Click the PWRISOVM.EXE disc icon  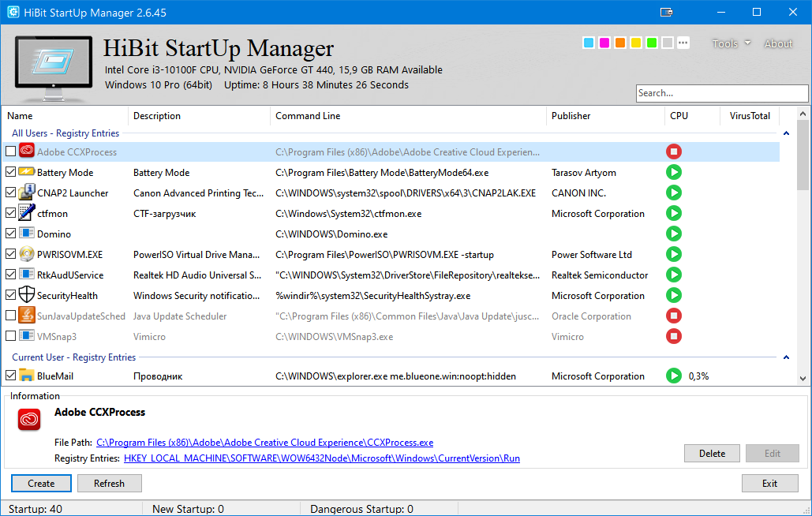click(26, 253)
